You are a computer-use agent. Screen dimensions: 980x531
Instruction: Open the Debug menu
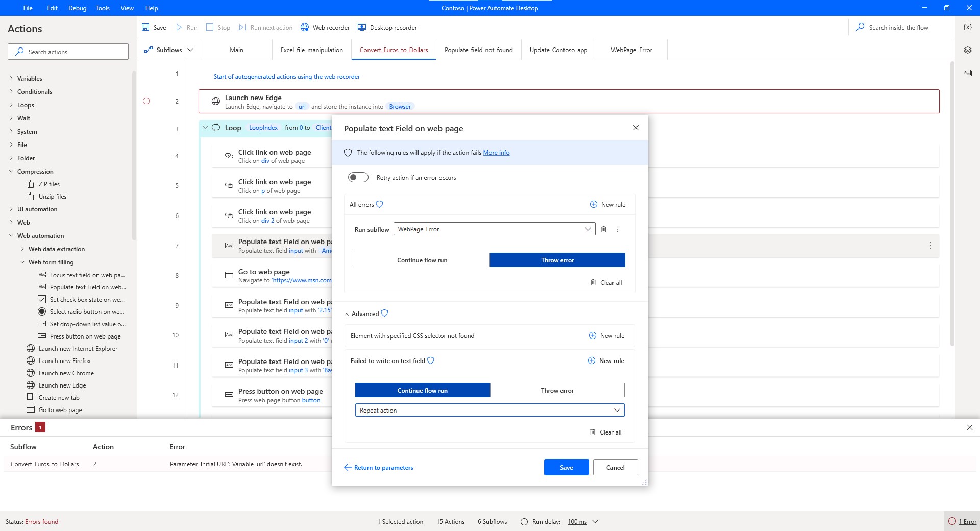[77, 8]
